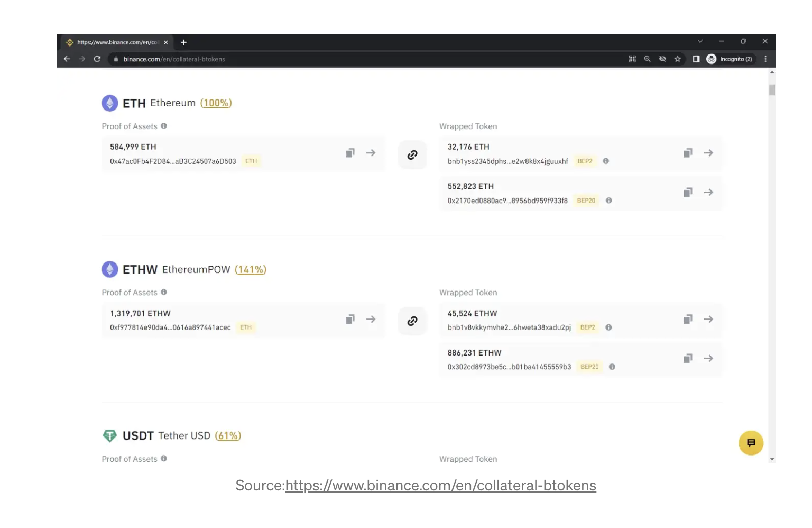Viewport: 812px width, 528px height.
Task: Toggle the browser side panel
Action: [x=696, y=59]
